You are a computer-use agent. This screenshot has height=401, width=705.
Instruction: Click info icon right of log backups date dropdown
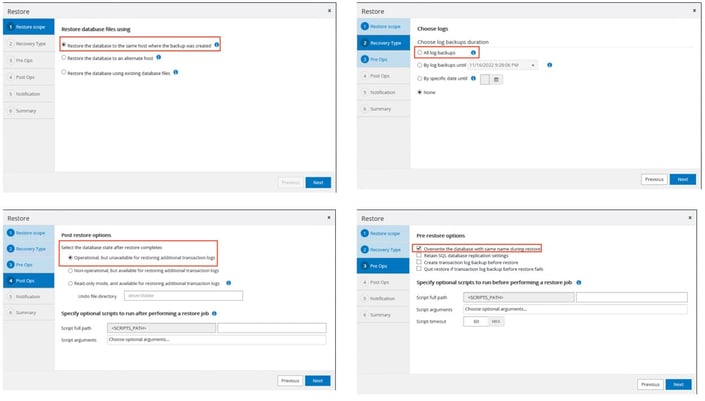[x=550, y=65]
